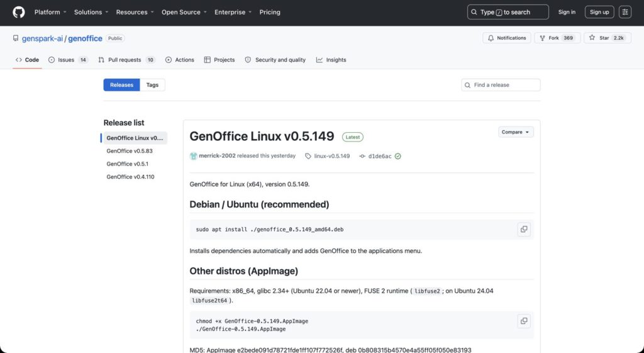Expand the Enterprise menu

(x=233, y=13)
